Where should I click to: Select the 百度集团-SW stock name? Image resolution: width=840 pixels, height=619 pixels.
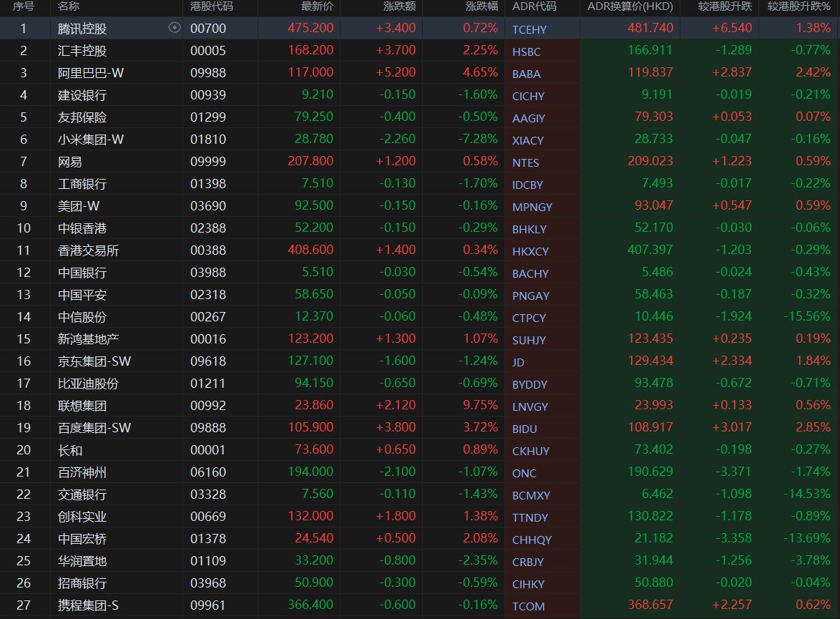[x=94, y=428]
